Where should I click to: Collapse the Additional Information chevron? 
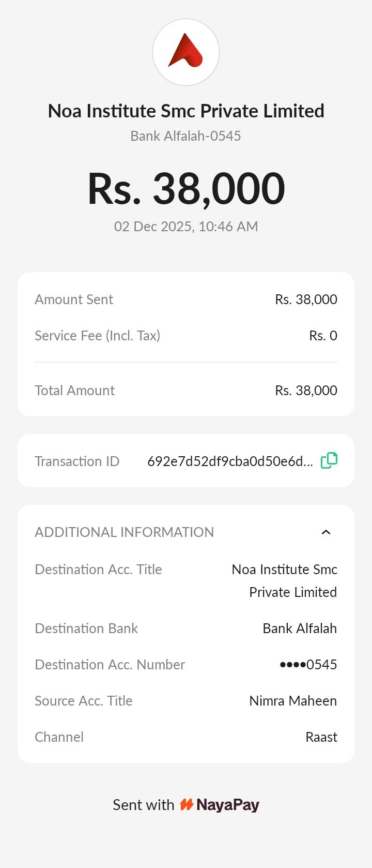326,532
